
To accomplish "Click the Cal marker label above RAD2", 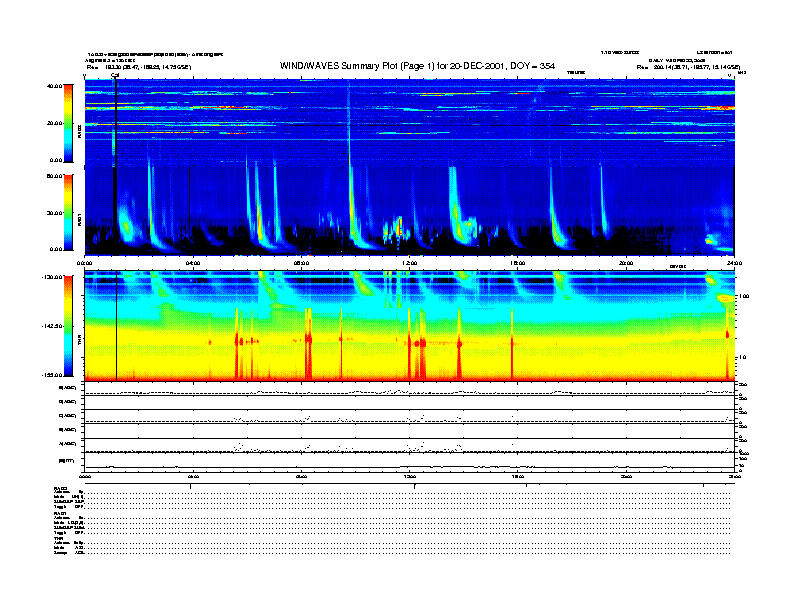I will (115, 76).
